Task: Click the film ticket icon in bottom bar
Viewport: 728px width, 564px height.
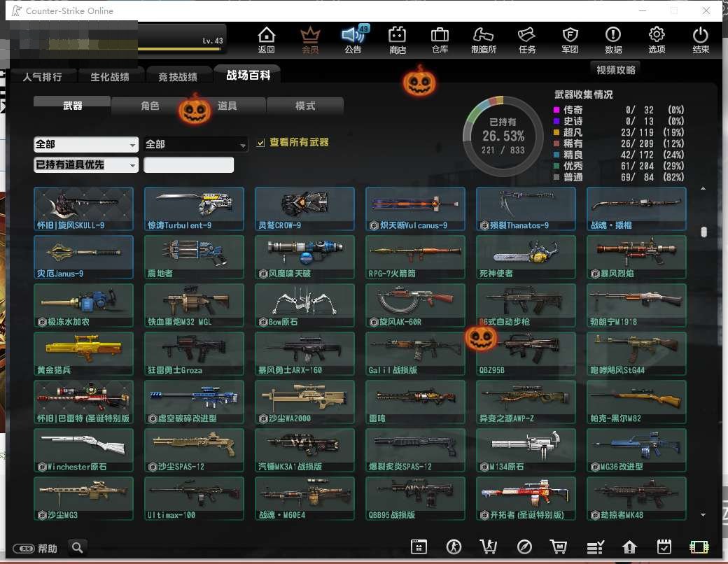Action: (x=699, y=547)
